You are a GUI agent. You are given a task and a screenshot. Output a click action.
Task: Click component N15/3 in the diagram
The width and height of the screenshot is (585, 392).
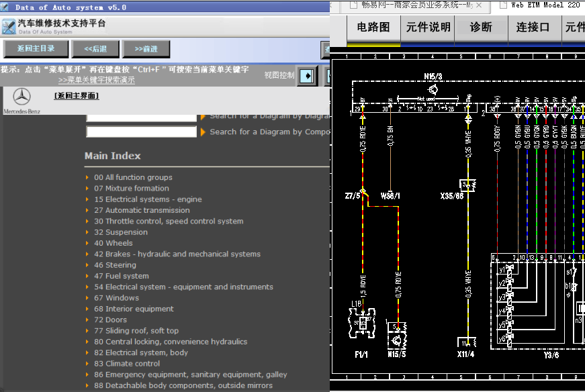coord(433,77)
